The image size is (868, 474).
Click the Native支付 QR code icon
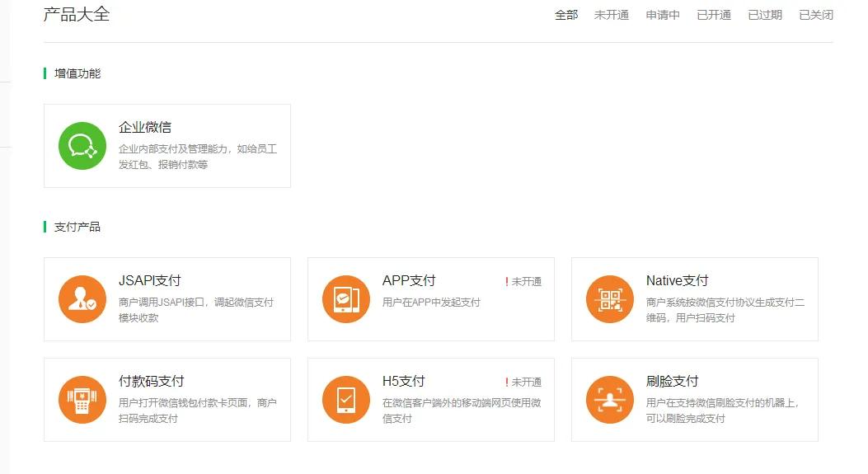(610, 299)
